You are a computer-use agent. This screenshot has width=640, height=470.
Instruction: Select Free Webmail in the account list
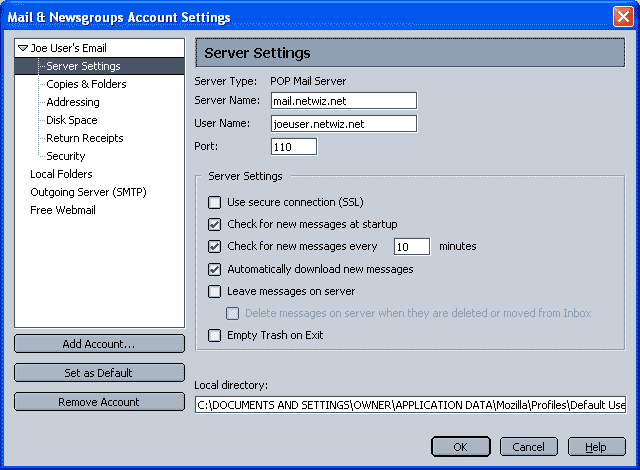[x=63, y=210]
